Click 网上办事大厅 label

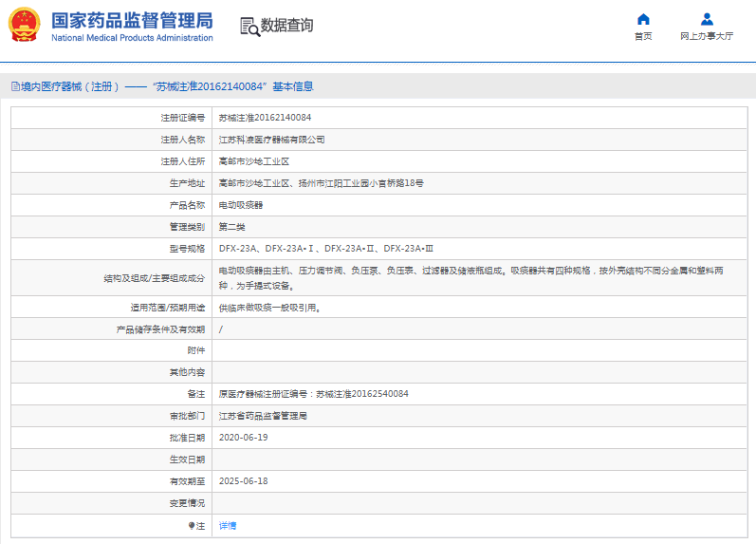[x=707, y=36]
